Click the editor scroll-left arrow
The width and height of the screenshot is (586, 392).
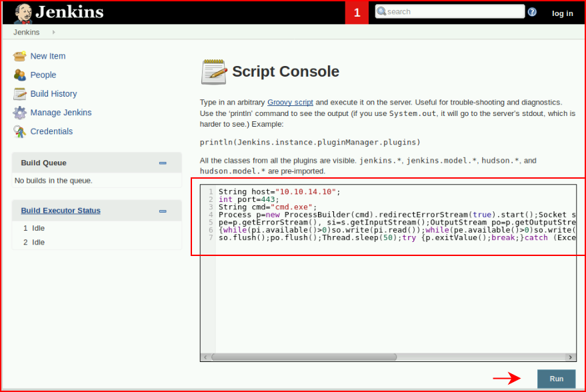pos(205,357)
